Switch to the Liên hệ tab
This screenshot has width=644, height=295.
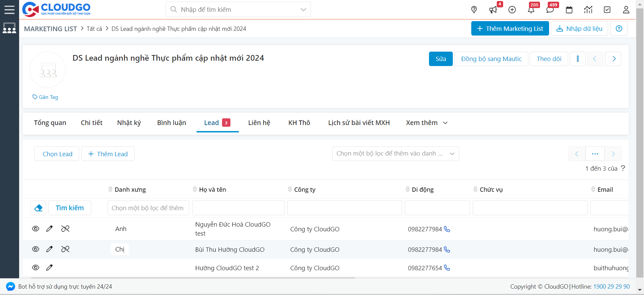tap(259, 123)
